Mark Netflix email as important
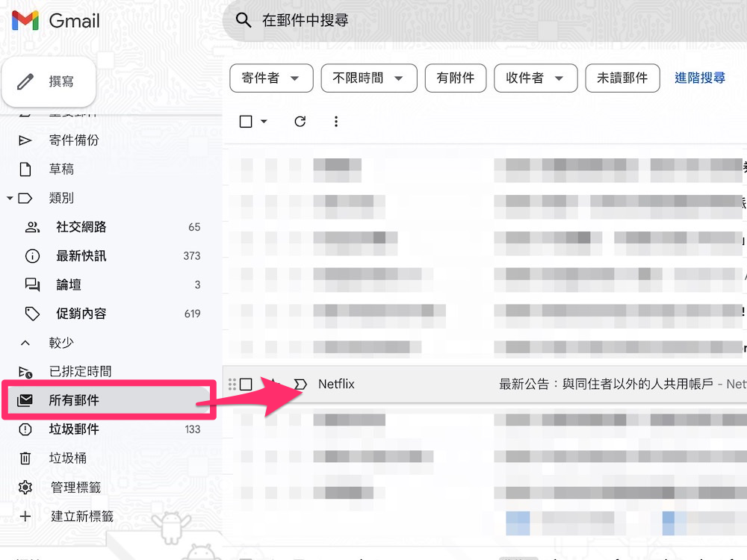This screenshot has width=747, height=560. 300,385
